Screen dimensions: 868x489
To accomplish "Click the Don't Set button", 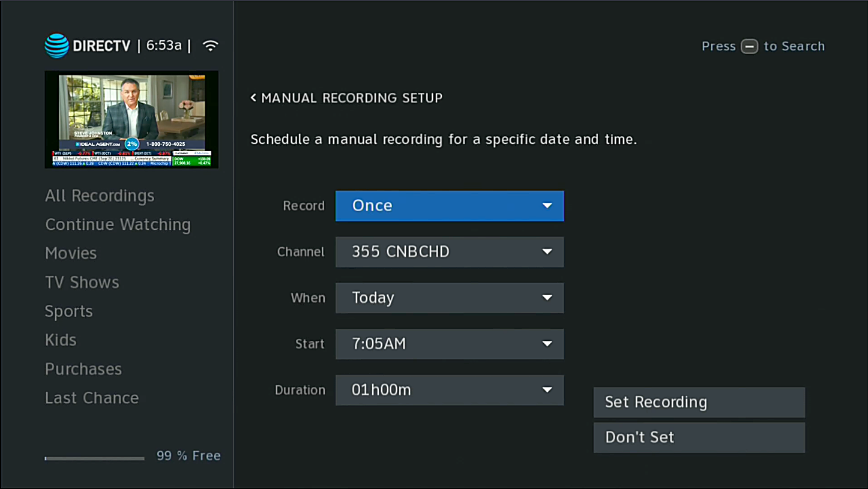I will pos(699,437).
